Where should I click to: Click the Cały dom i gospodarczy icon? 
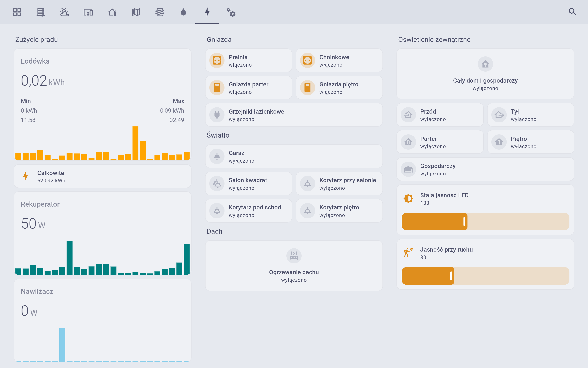pos(486,64)
